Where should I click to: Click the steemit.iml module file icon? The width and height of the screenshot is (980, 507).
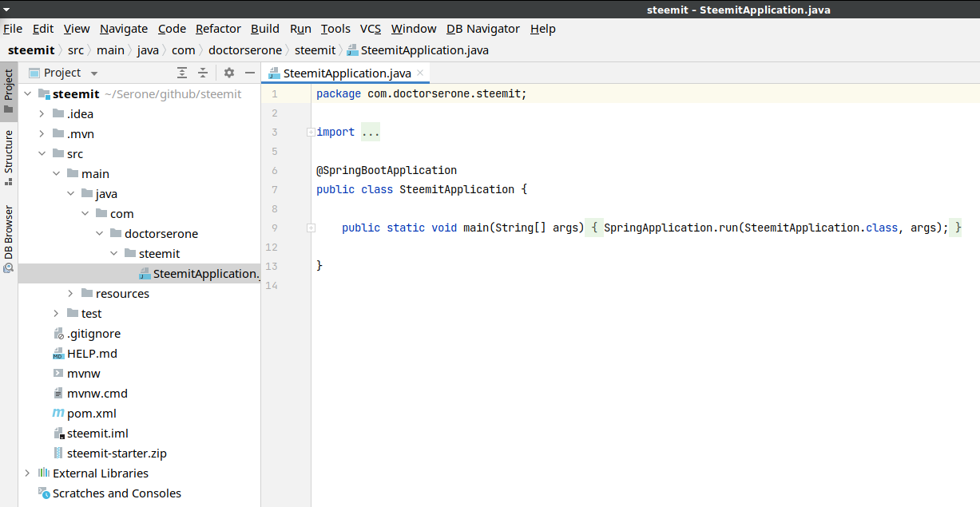[x=58, y=434]
